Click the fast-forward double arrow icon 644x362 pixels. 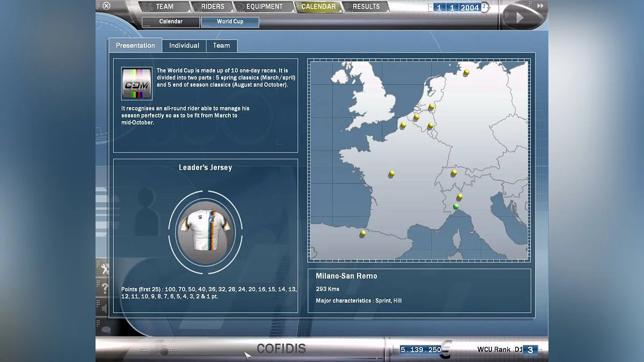[x=540, y=6]
